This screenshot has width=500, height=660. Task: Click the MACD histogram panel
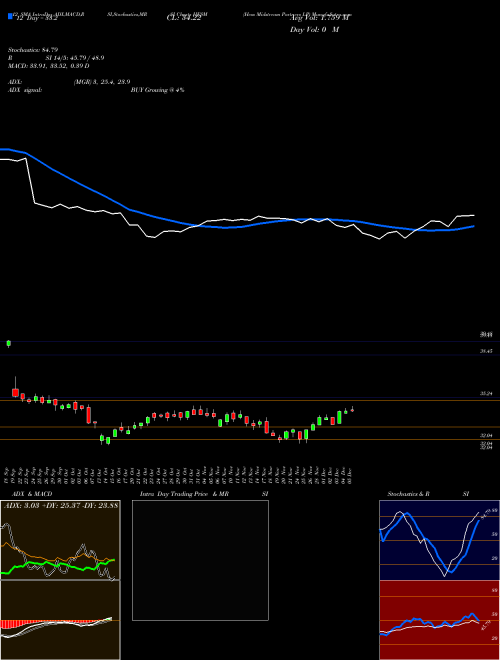click(x=60, y=620)
